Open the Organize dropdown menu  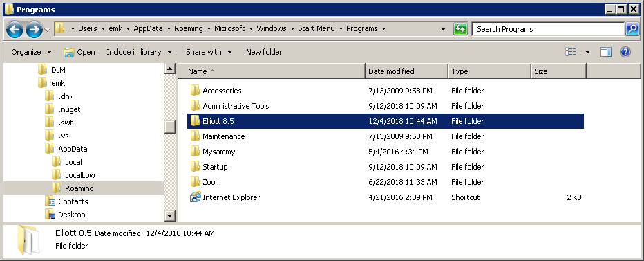(32, 52)
